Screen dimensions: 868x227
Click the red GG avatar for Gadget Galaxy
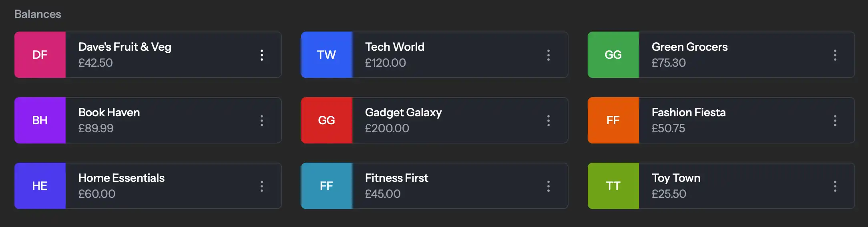pyautogui.click(x=327, y=121)
